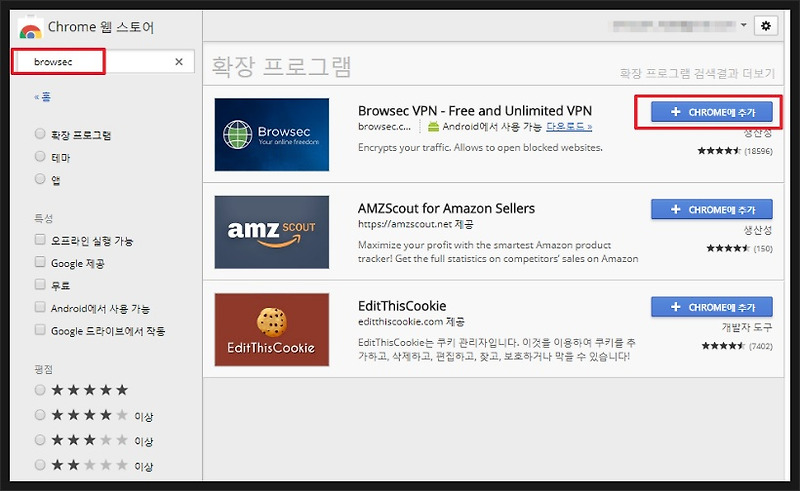Open the EditThisCookie thumbnail image
The width and height of the screenshot is (800, 491).
point(272,330)
